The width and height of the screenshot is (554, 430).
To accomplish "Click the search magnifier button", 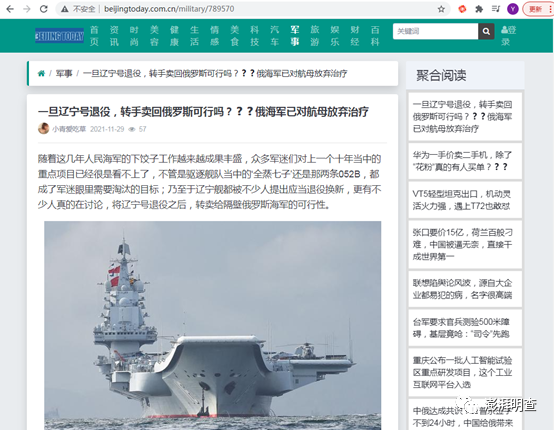I will tap(486, 31).
